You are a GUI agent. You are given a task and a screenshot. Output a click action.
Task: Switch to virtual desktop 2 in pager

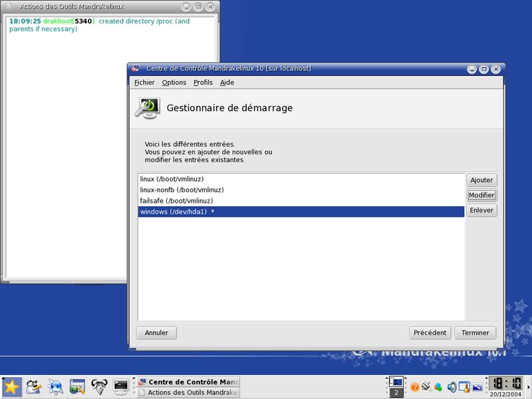396,392
